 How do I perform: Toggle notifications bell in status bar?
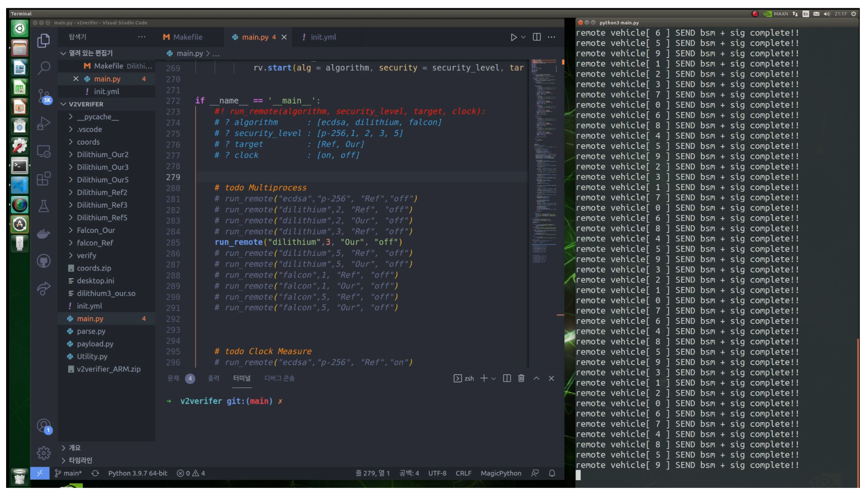(x=552, y=473)
